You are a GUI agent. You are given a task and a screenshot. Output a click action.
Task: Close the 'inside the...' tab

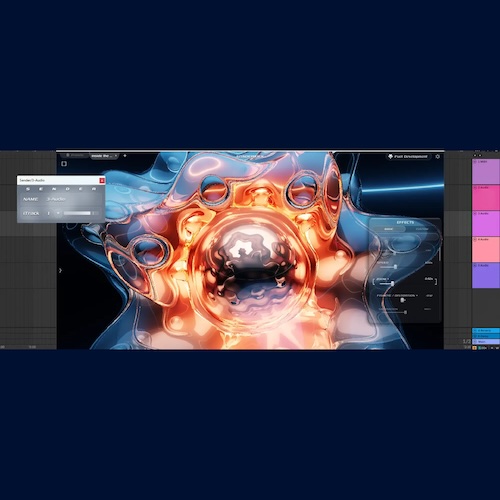tap(116, 156)
